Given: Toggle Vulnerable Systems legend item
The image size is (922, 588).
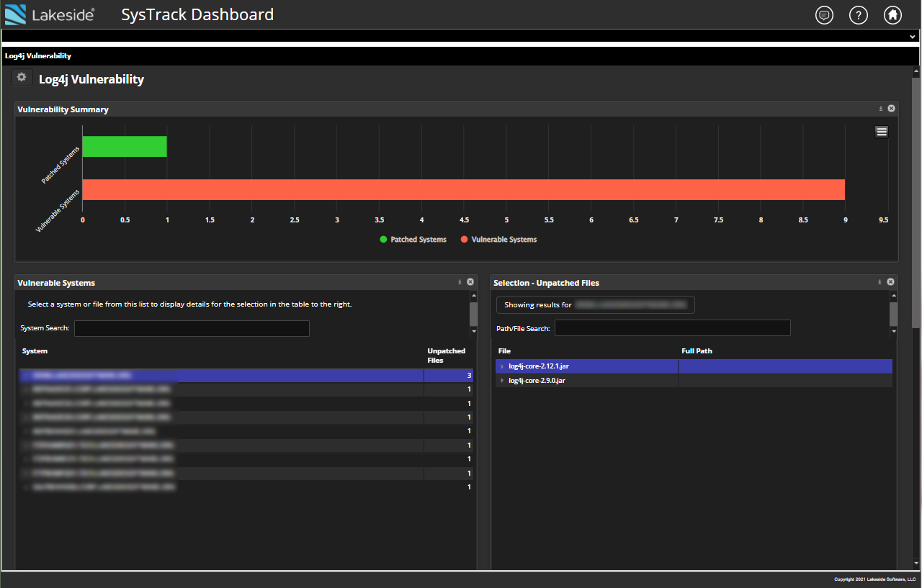Looking at the screenshot, I should coord(498,240).
